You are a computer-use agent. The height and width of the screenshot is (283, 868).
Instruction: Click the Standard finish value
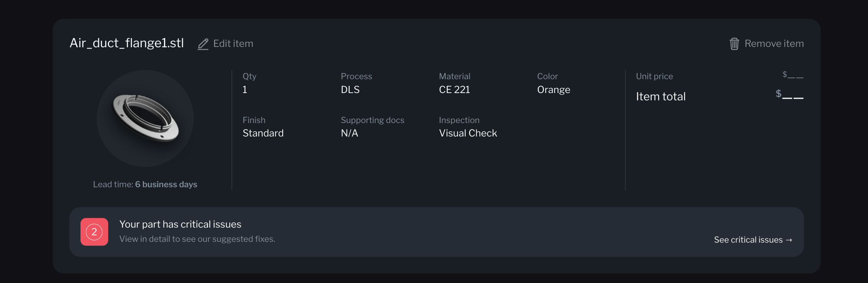tap(263, 133)
